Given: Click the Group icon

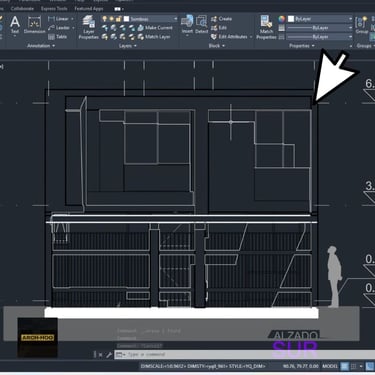Looking at the screenshot, I should pos(361,25).
